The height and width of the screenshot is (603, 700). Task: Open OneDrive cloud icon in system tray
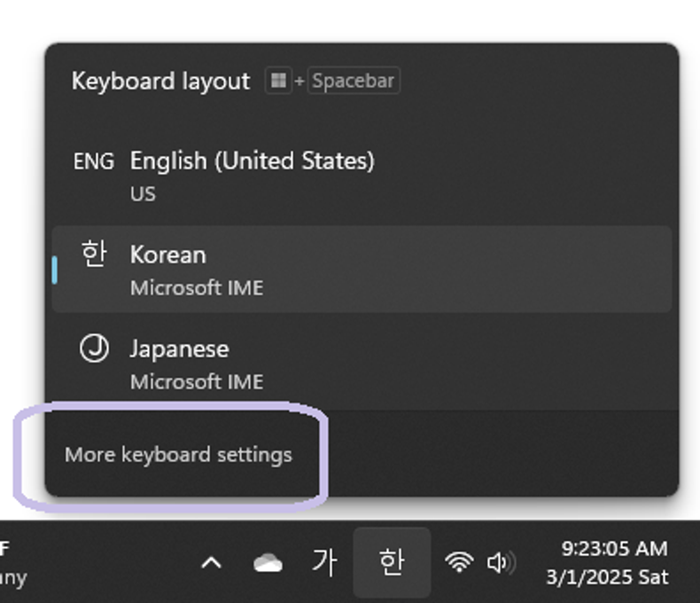click(x=268, y=562)
